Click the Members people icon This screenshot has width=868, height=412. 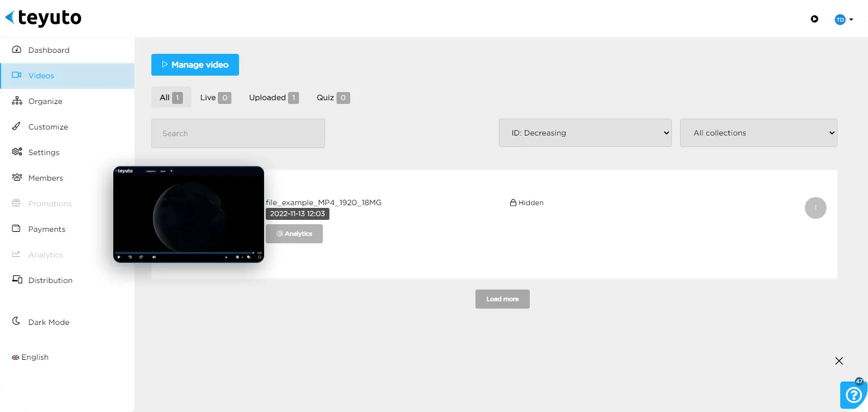point(17,177)
